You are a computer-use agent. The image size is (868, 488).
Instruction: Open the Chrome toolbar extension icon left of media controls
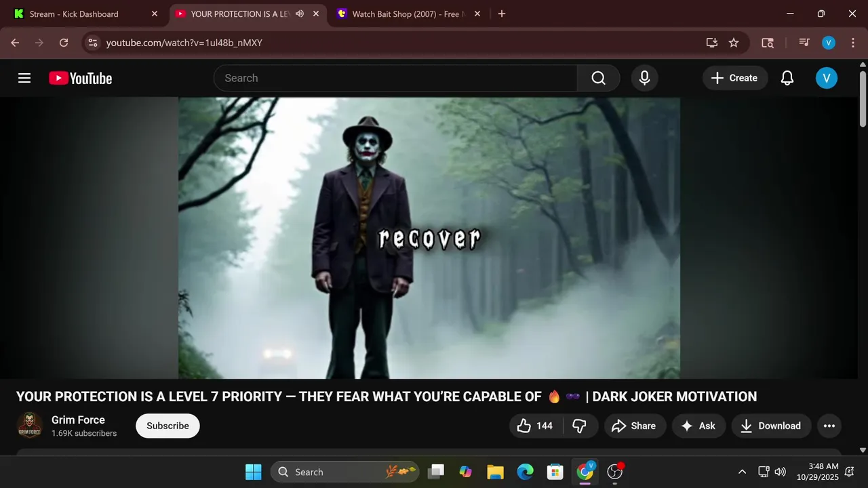767,43
